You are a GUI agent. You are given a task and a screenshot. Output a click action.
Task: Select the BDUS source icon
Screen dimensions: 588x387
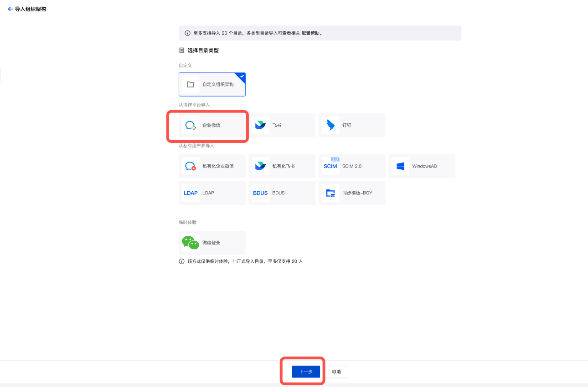[x=260, y=193]
